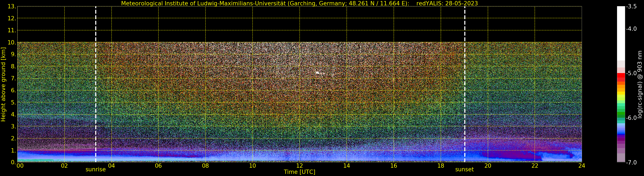The width and height of the screenshot is (644, 176).
Task: Click the time tick label '12' on time axis
Action: tap(300, 166)
